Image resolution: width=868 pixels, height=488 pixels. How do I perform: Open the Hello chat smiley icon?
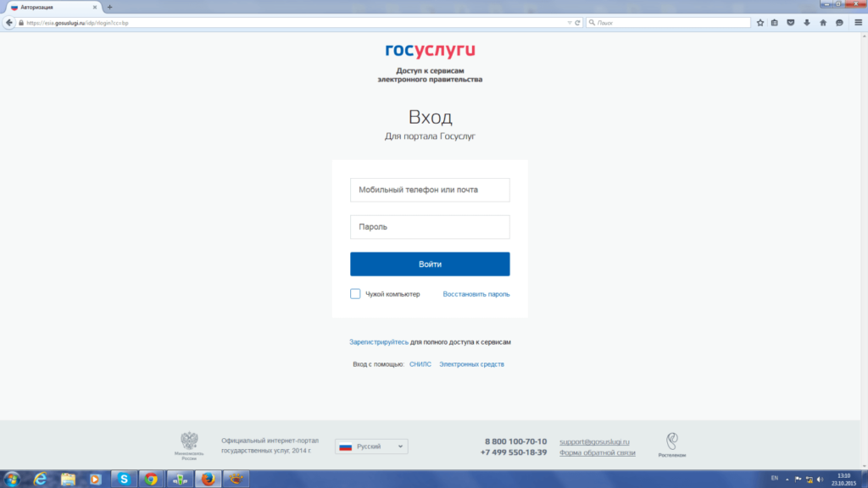[839, 23]
